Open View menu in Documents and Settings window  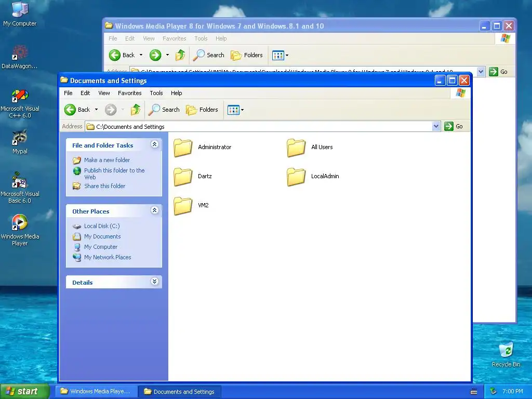pyautogui.click(x=104, y=93)
